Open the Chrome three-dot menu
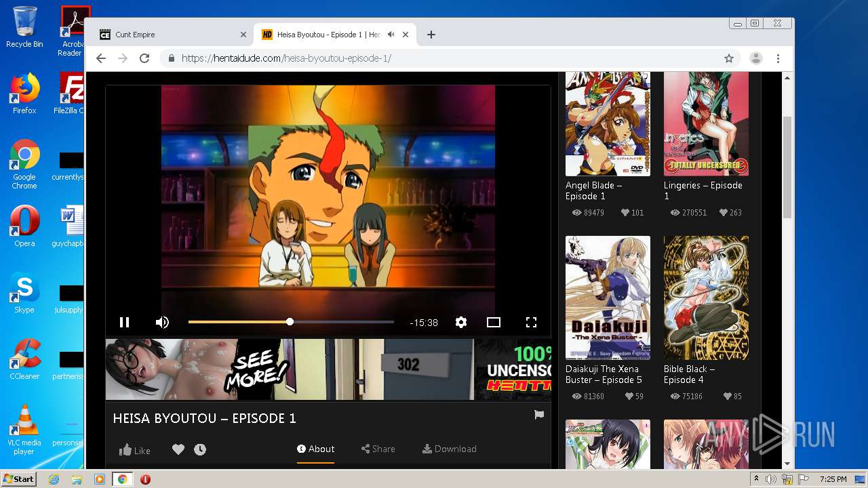 778,58
